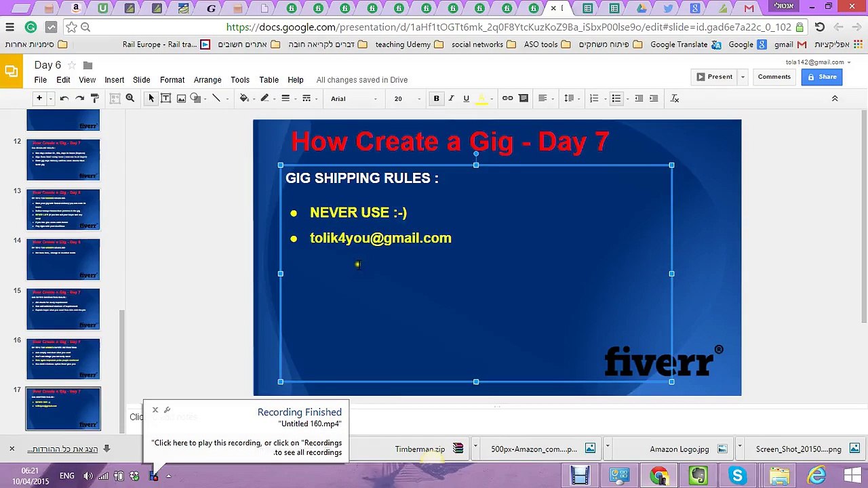Increase the paragraph indent
The width and height of the screenshot is (868, 488).
coord(654,98)
